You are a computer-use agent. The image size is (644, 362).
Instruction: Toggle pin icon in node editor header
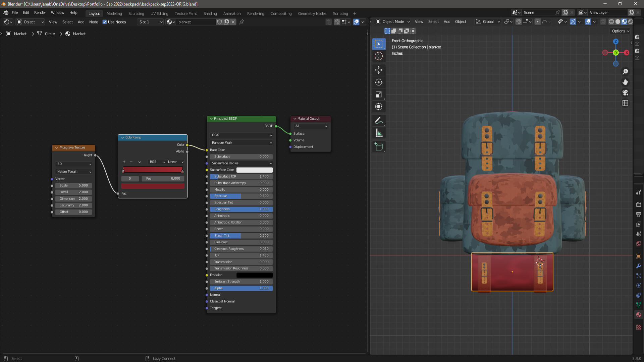coord(241,22)
